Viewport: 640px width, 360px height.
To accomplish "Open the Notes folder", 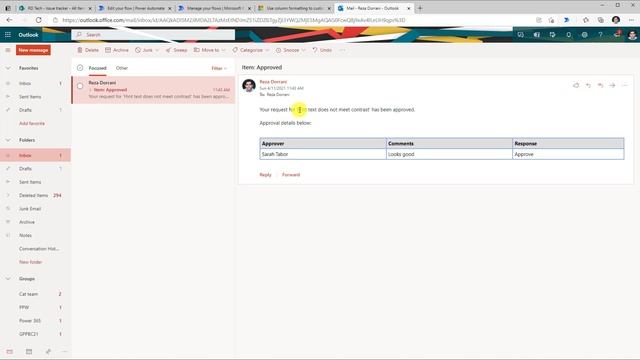I will 35,236.
